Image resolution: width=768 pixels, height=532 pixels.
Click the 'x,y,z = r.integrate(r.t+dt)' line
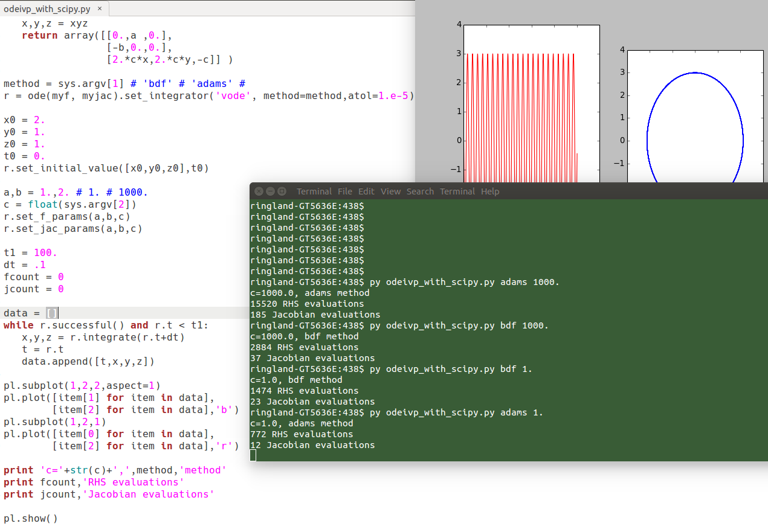click(103, 338)
